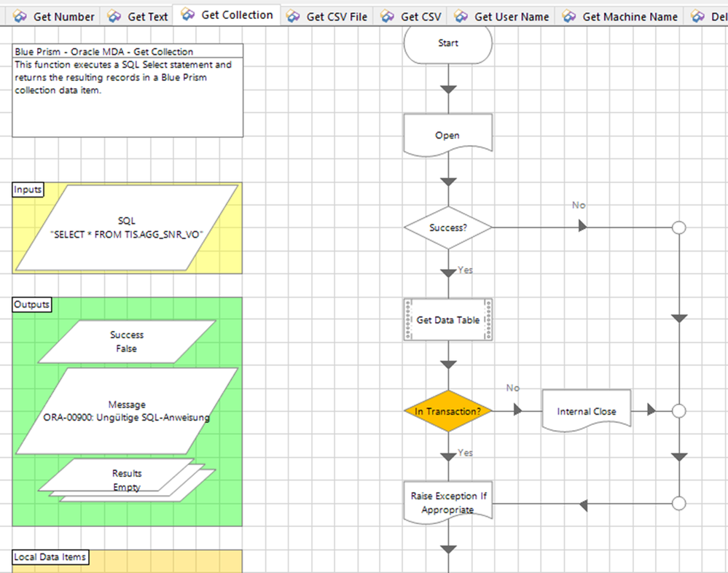The height and width of the screenshot is (573, 728).
Task: Select the Blue Prism description note box
Action: pos(128,90)
